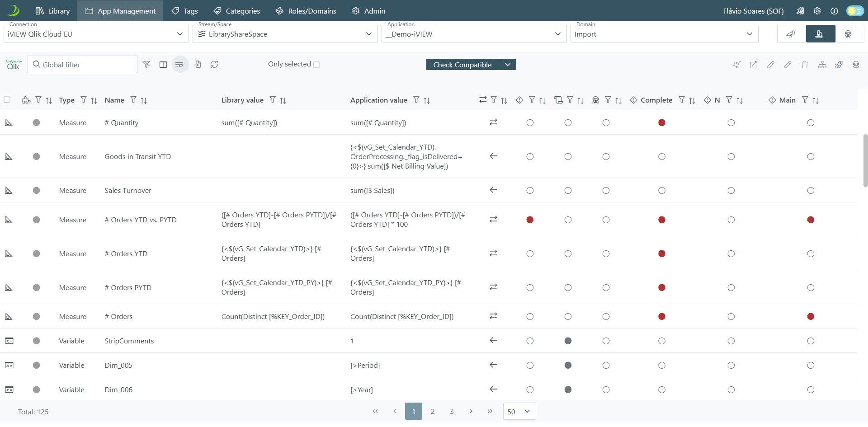Click the info icon in the top bar

pos(834,11)
